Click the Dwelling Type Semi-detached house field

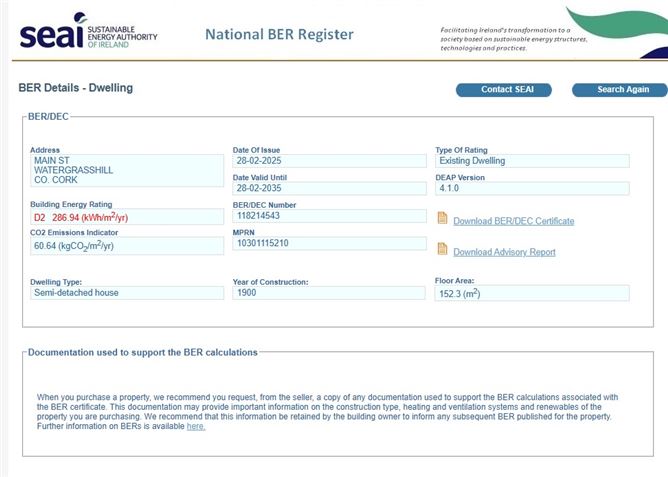[x=127, y=293]
